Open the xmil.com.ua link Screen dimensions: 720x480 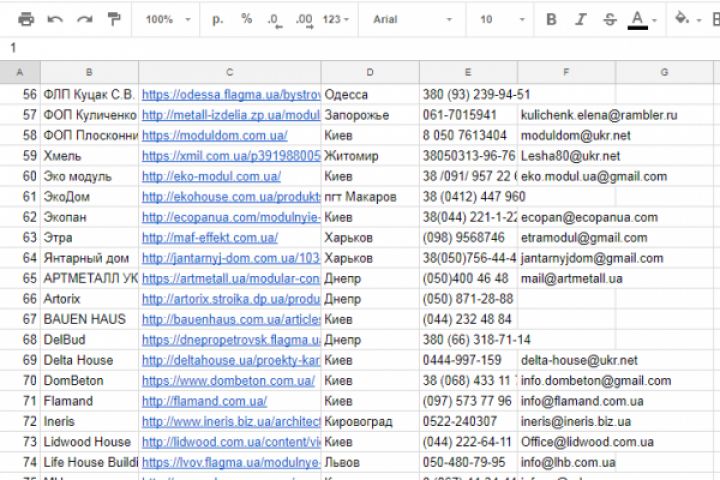coord(231,156)
